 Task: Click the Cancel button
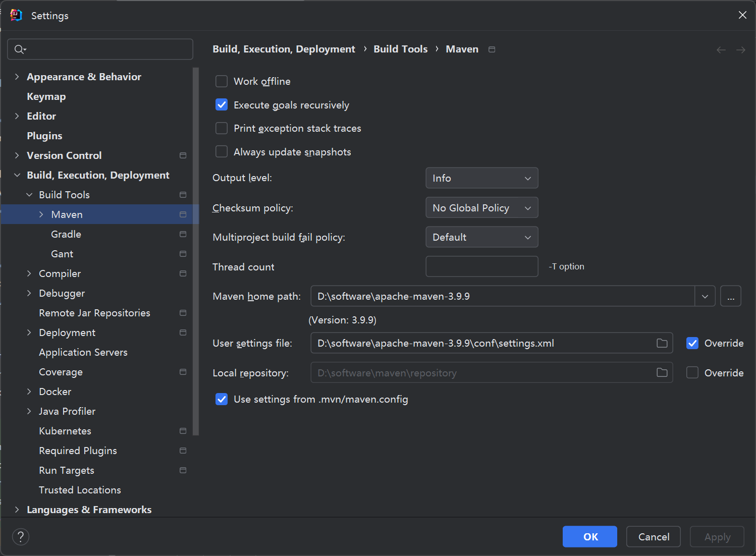point(654,537)
